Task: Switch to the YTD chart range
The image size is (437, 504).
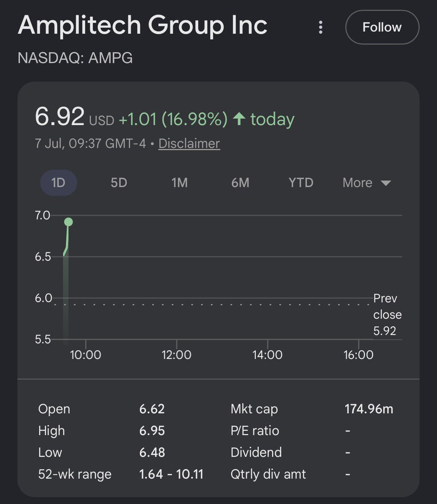Action: point(301,183)
